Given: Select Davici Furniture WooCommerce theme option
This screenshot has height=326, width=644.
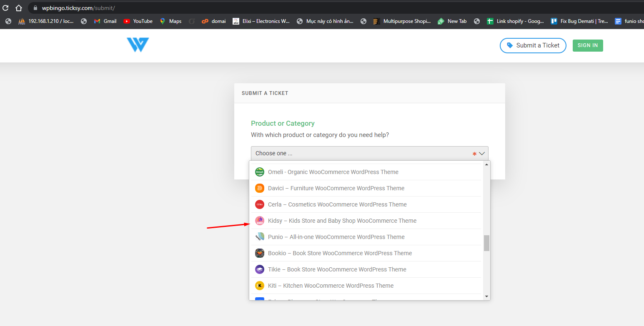Looking at the screenshot, I should tap(366, 188).
